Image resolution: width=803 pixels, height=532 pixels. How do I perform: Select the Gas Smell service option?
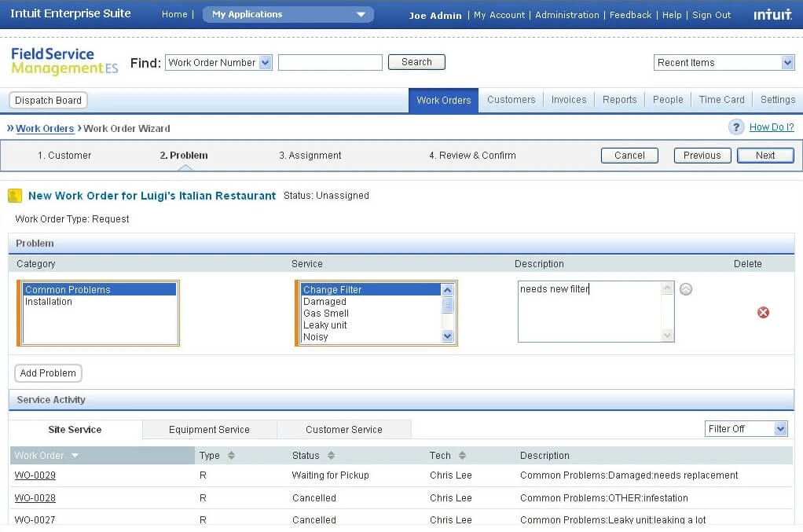[371, 314]
